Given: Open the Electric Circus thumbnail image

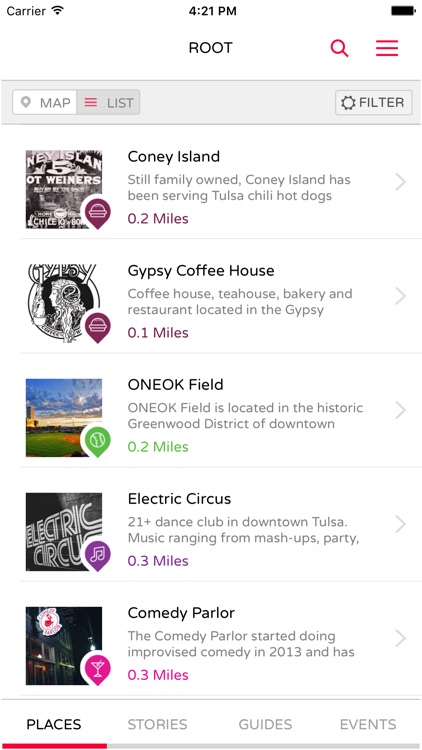Looking at the screenshot, I should (64, 532).
